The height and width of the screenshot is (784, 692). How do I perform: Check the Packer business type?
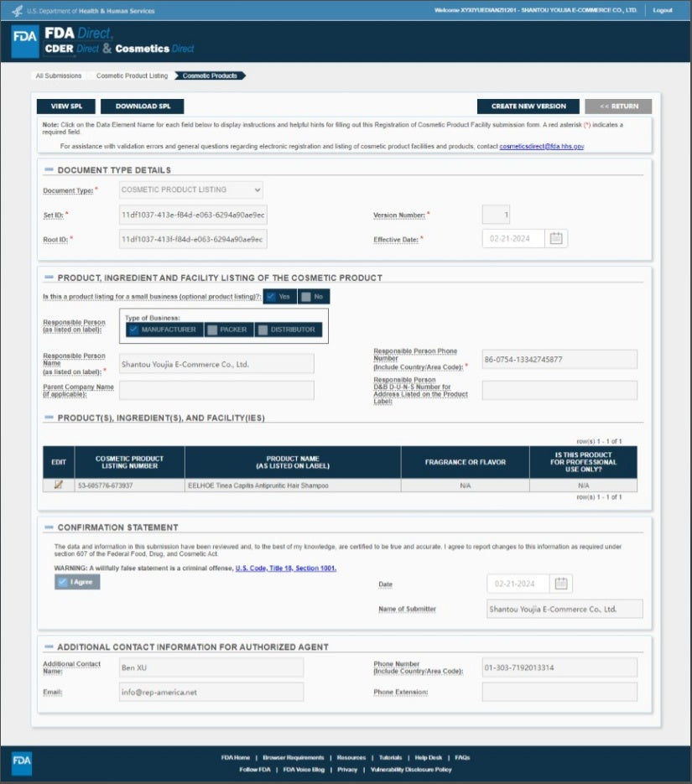coord(212,330)
